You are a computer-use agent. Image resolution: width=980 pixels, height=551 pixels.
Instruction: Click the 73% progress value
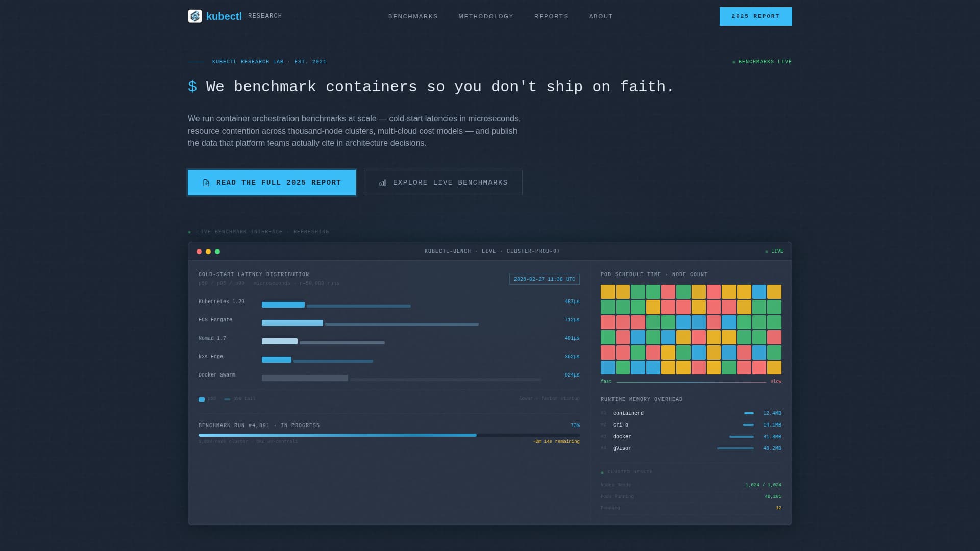tap(575, 425)
